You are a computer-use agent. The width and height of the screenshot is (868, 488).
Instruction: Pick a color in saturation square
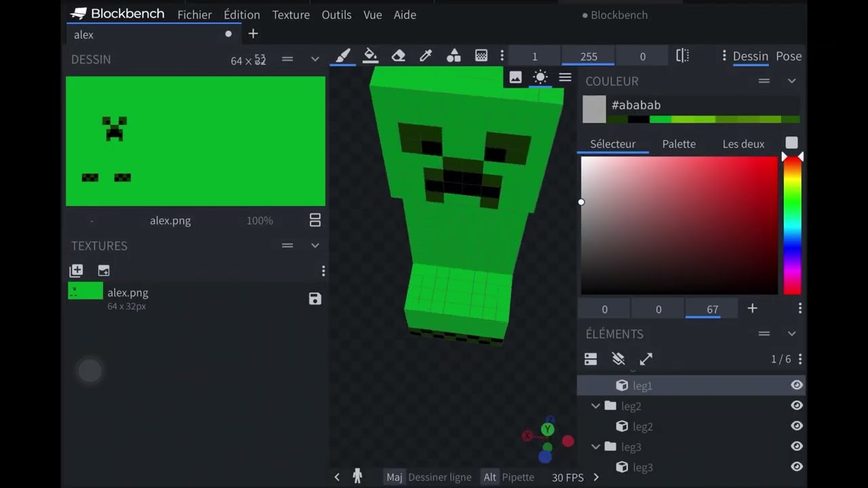679,226
